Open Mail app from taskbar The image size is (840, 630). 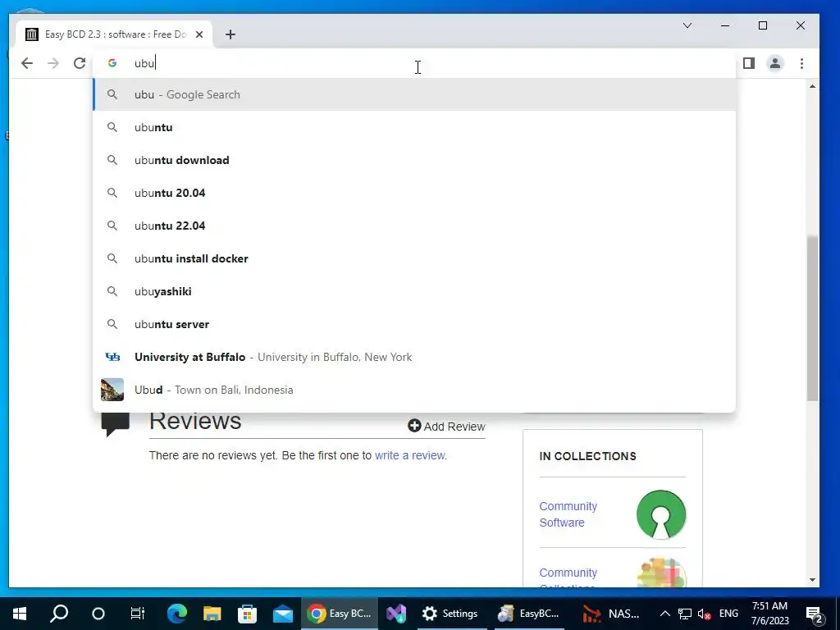(283, 614)
